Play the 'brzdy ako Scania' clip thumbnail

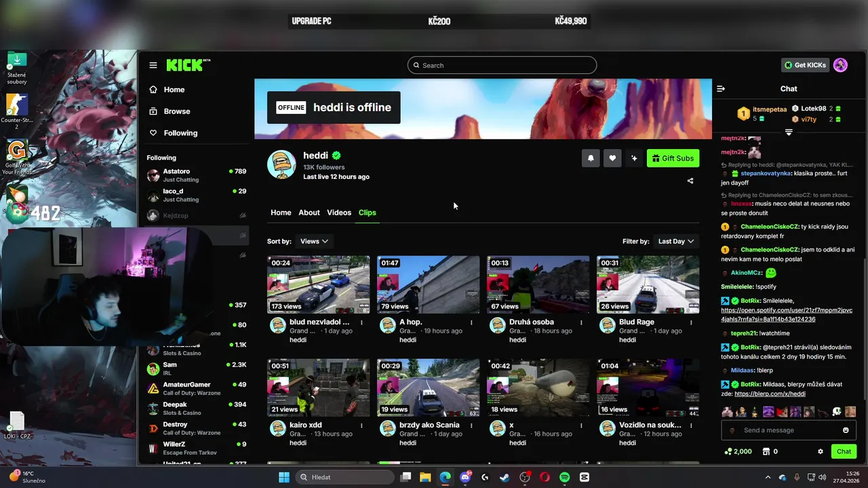[x=429, y=388]
